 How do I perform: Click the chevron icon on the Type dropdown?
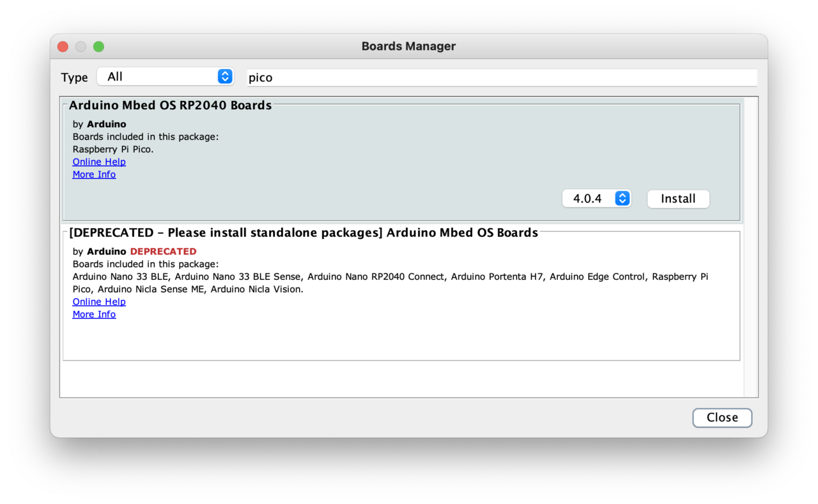pos(224,76)
